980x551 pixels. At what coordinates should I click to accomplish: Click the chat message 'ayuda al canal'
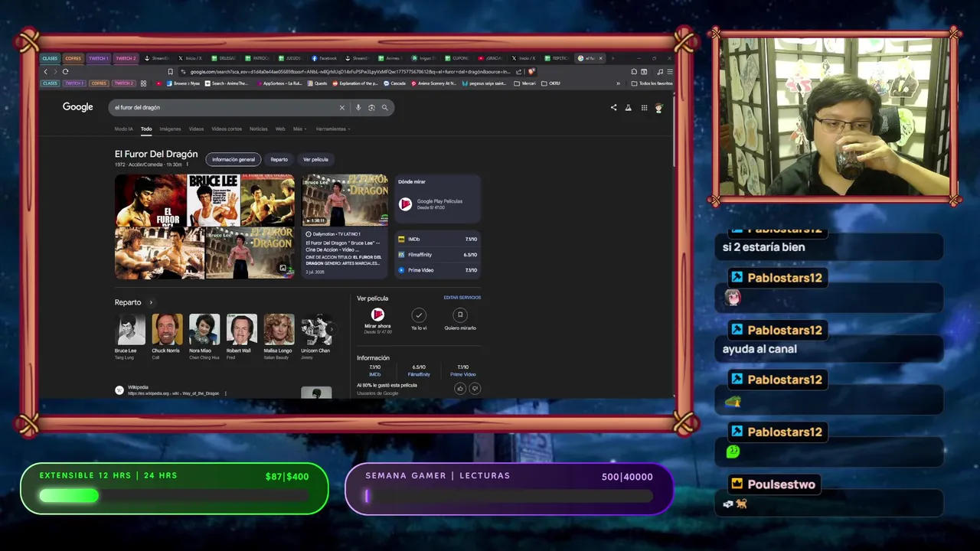[759, 349]
